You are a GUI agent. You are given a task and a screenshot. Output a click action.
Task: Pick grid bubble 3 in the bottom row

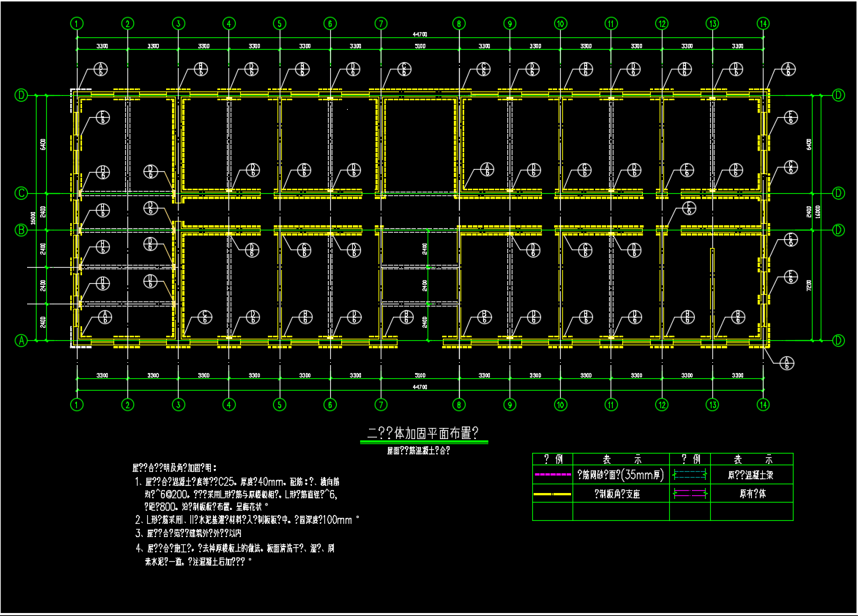[x=178, y=404]
